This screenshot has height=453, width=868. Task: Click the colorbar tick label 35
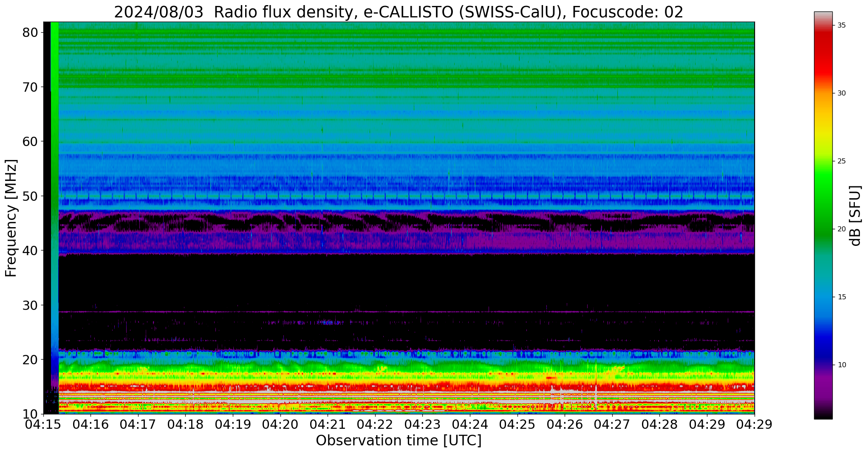click(842, 25)
